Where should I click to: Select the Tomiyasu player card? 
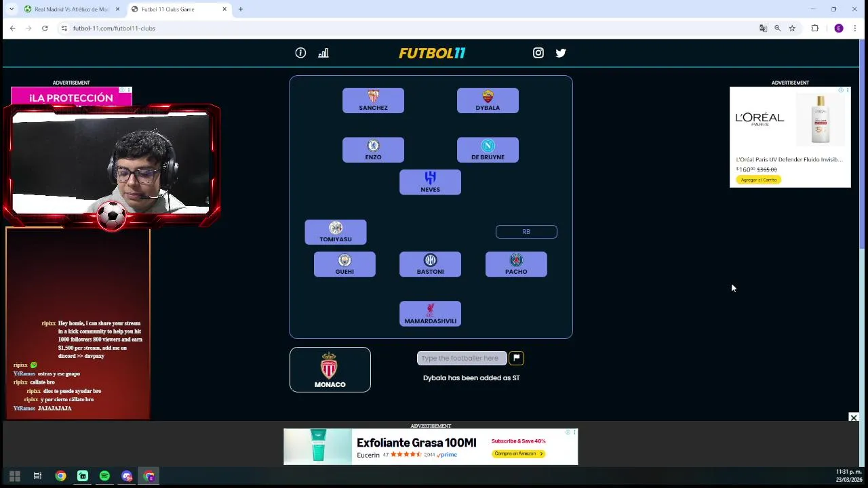tap(336, 232)
